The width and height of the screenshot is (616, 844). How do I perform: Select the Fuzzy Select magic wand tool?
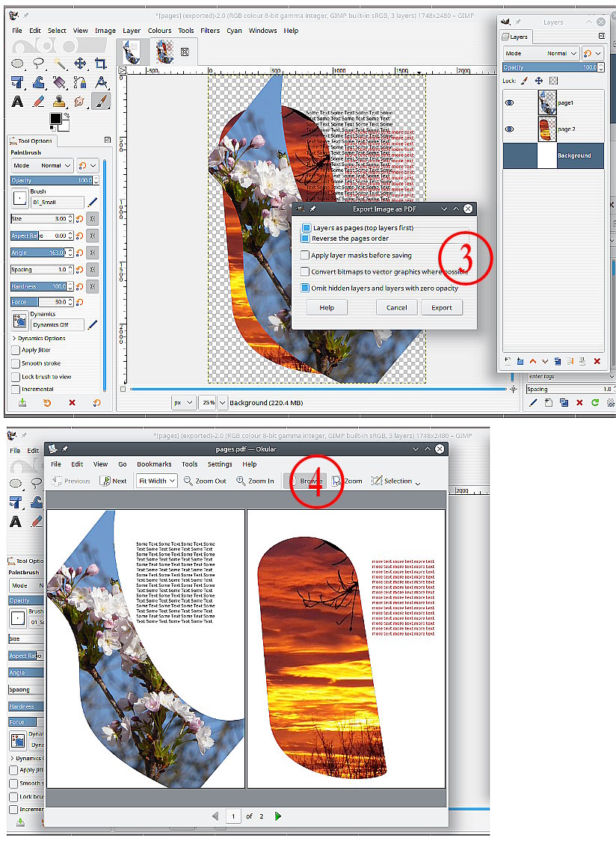pos(59,64)
